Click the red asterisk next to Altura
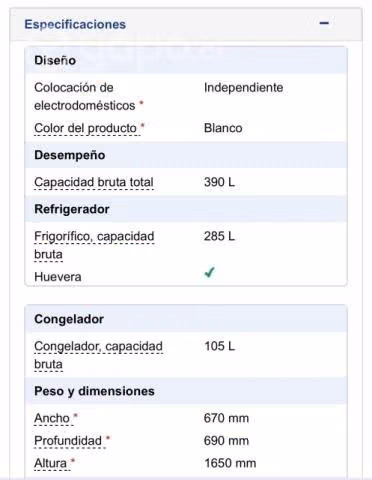Image resolution: width=372 pixels, height=480 pixels. coord(73,461)
